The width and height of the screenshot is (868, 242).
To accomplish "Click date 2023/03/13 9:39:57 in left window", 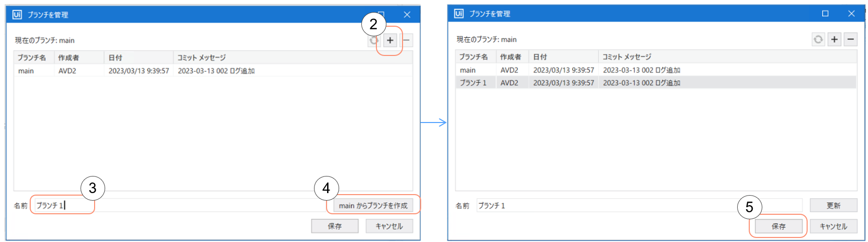I will [x=139, y=71].
